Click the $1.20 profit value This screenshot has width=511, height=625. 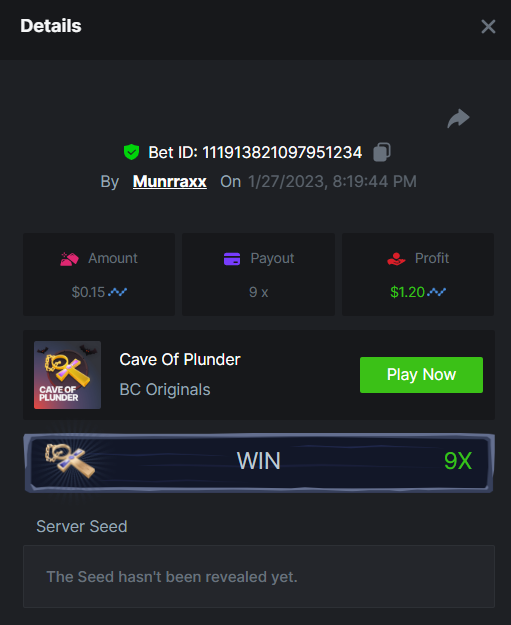point(407,292)
